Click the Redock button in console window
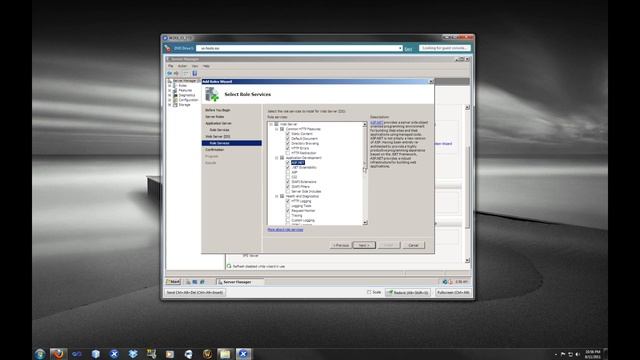 point(408,293)
